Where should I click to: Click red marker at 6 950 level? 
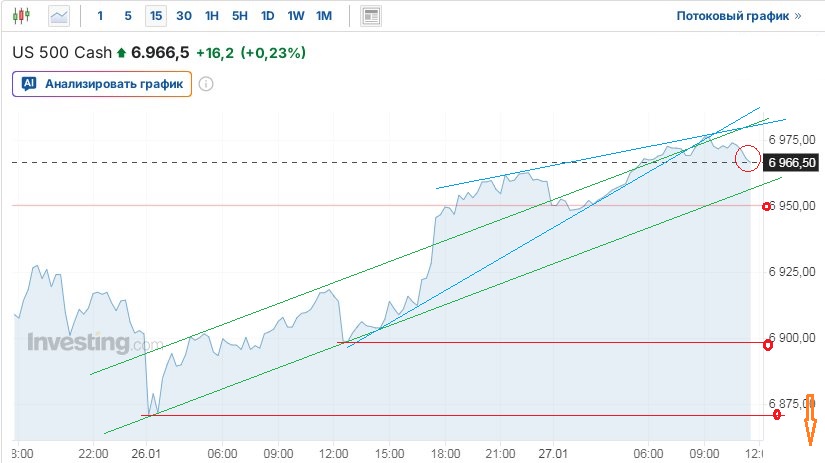coord(767,206)
